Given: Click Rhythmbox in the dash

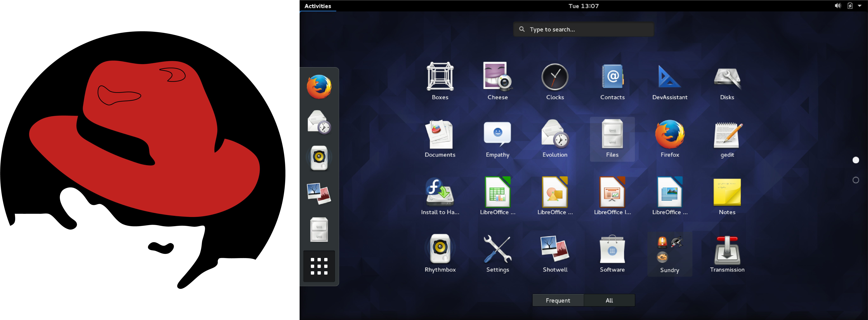Looking at the screenshot, I should [x=319, y=158].
